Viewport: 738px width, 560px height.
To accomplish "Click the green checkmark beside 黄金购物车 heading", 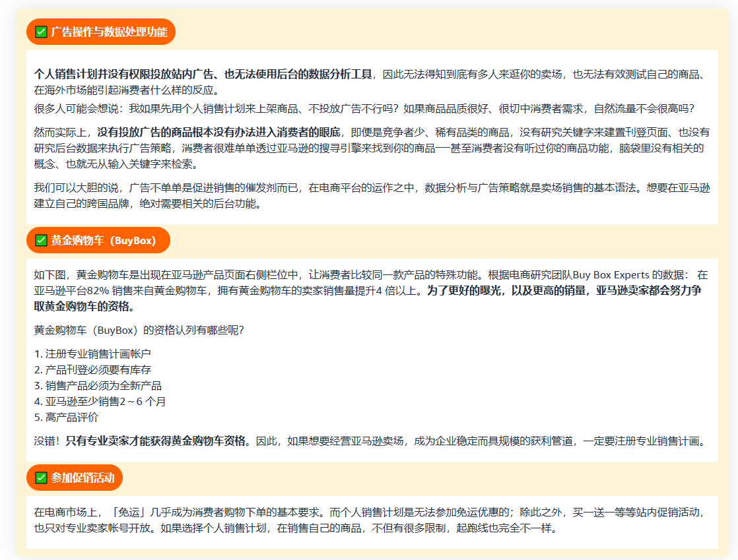I will pos(41,241).
